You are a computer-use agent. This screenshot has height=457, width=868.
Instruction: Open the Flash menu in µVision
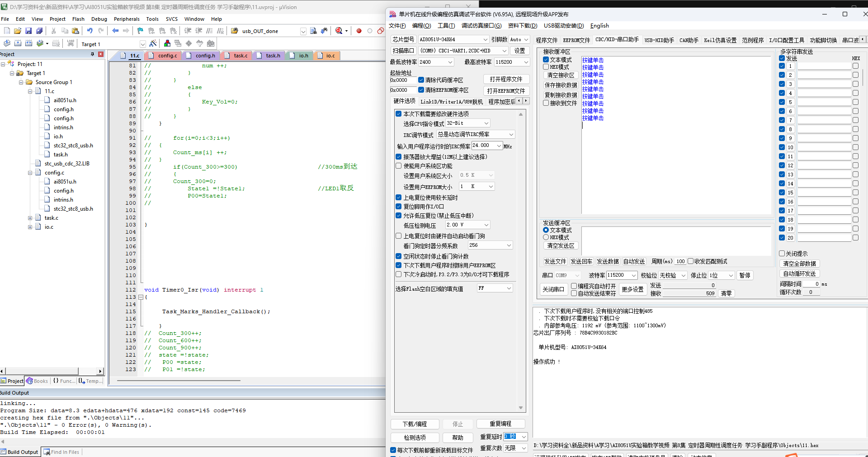coord(78,19)
